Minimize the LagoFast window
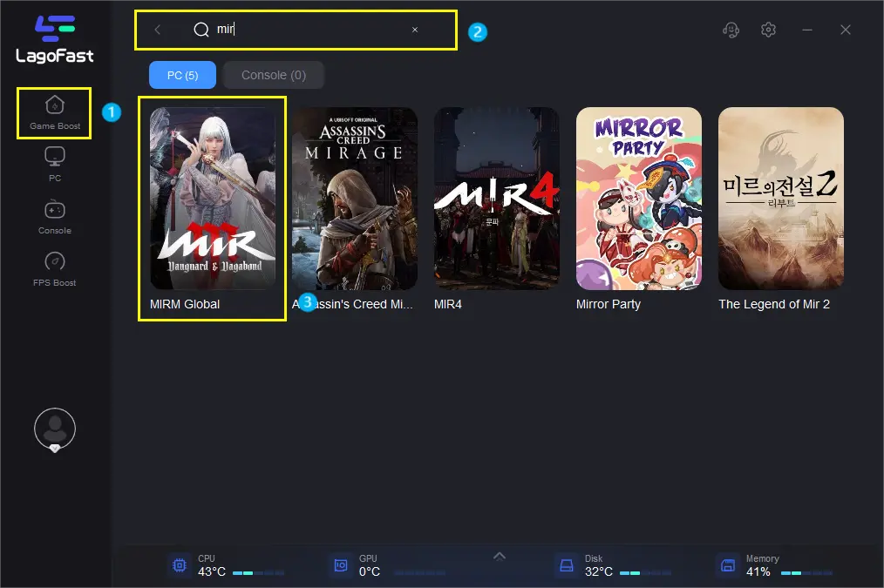Screen dimensions: 884x588 pyautogui.click(x=807, y=30)
